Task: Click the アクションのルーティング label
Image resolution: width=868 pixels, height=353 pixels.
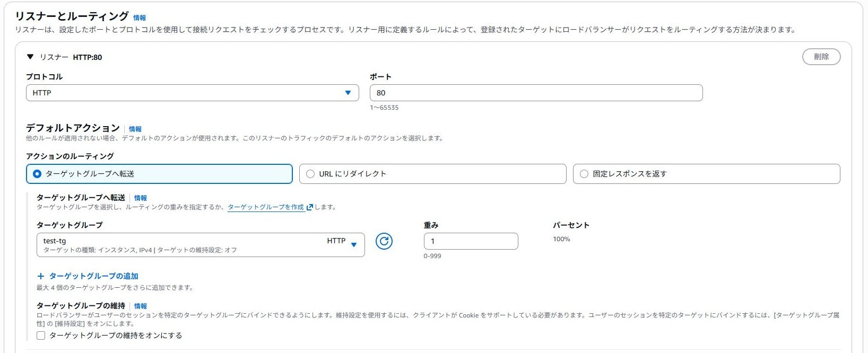Action: (70, 156)
